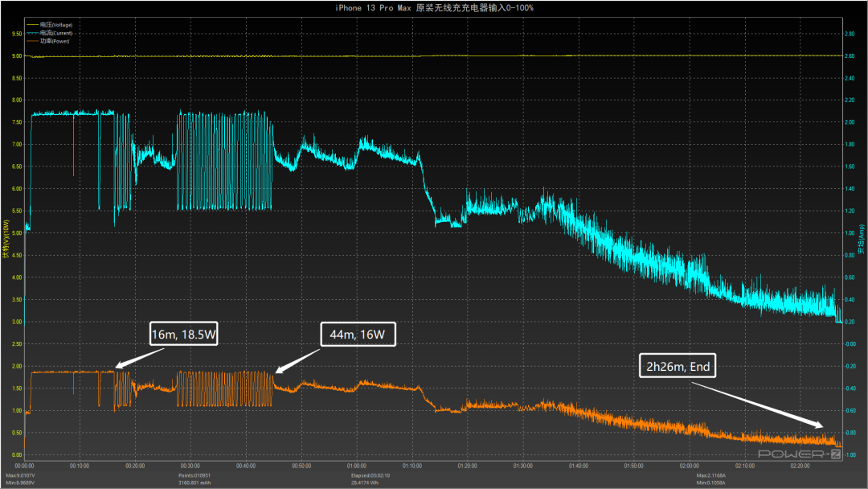Viewport: 868px width, 489px height.
Task: Click the 28.4174 Wh energy value
Action: (x=365, y=483)
